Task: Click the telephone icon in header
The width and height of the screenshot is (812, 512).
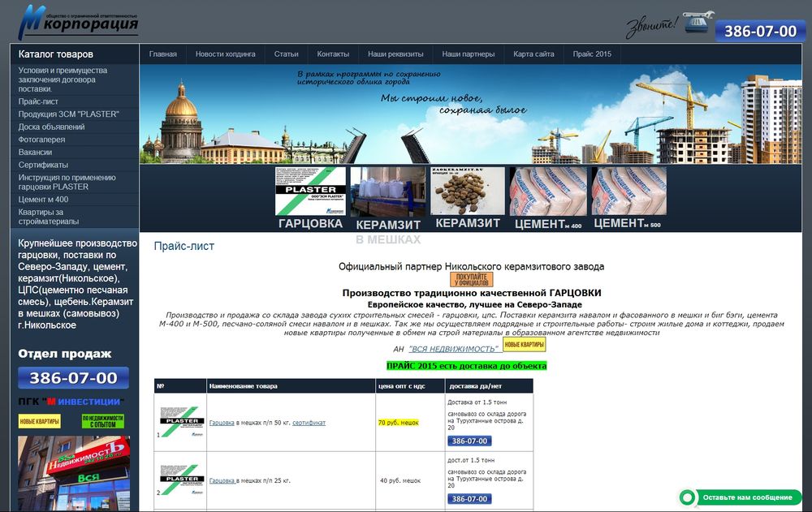Action: tap(697, 22)
